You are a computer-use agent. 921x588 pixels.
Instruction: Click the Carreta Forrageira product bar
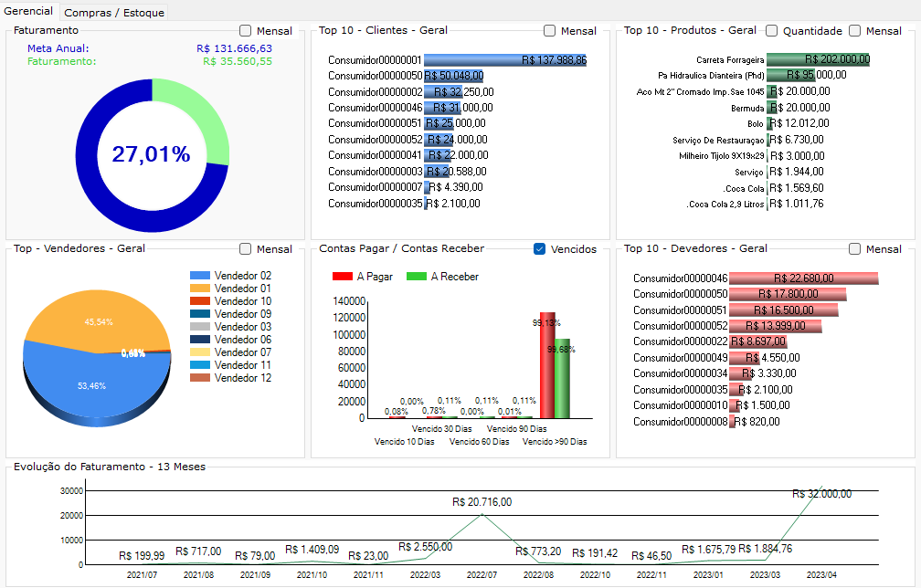click(x=819, y=60)
